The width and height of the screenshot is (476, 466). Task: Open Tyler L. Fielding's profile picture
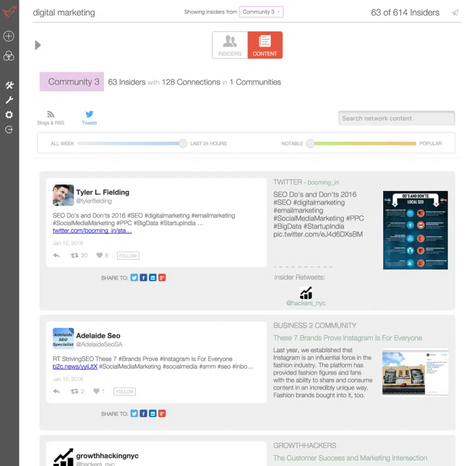tap(63, 195)
